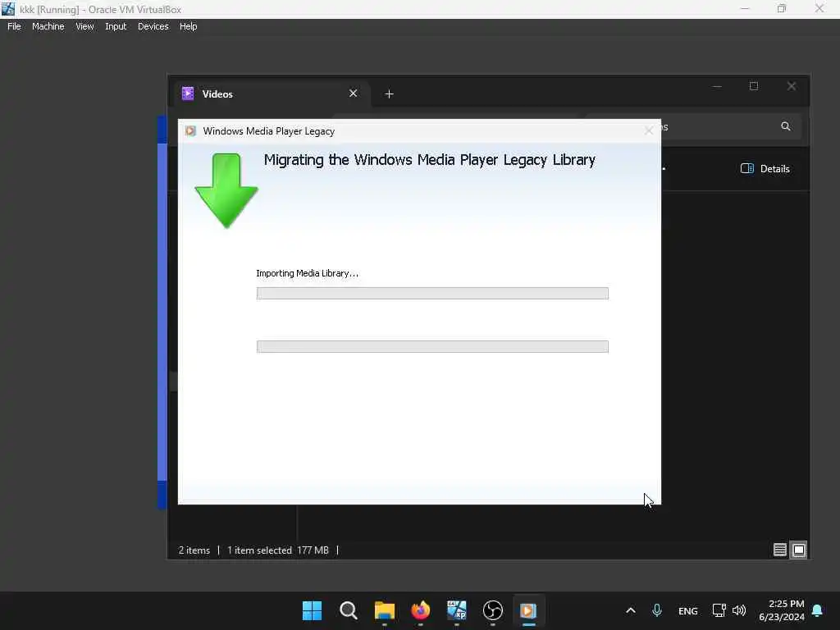840x630 pixels.
Task: Click the Videos tab folder icon
Action: coord(188,94)
